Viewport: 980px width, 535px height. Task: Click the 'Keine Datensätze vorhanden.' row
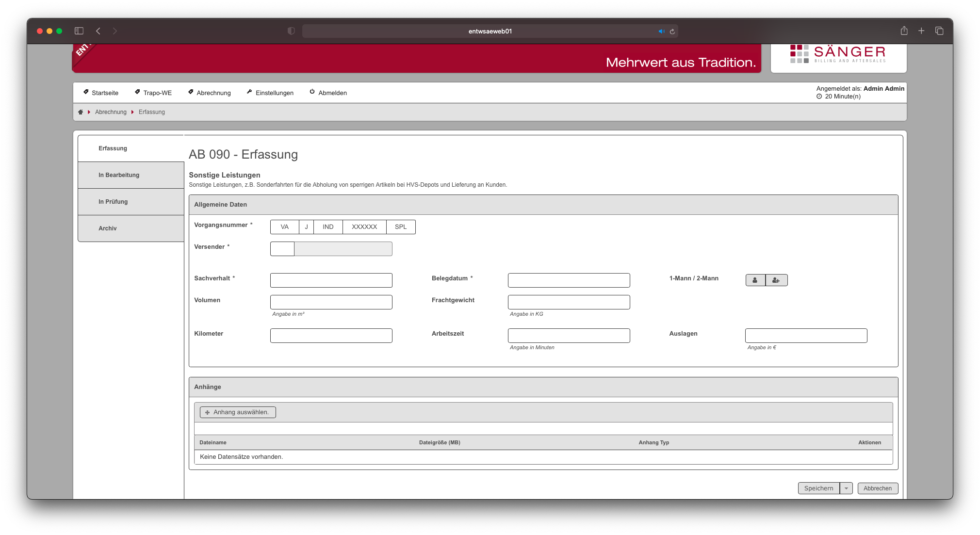543,457
